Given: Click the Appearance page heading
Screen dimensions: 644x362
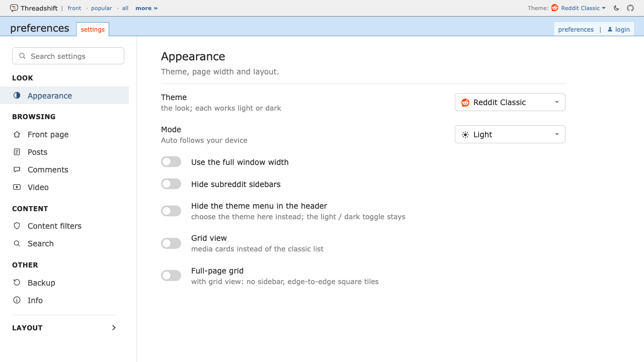Looking at the screenshot, I should [x=193, y=56].
